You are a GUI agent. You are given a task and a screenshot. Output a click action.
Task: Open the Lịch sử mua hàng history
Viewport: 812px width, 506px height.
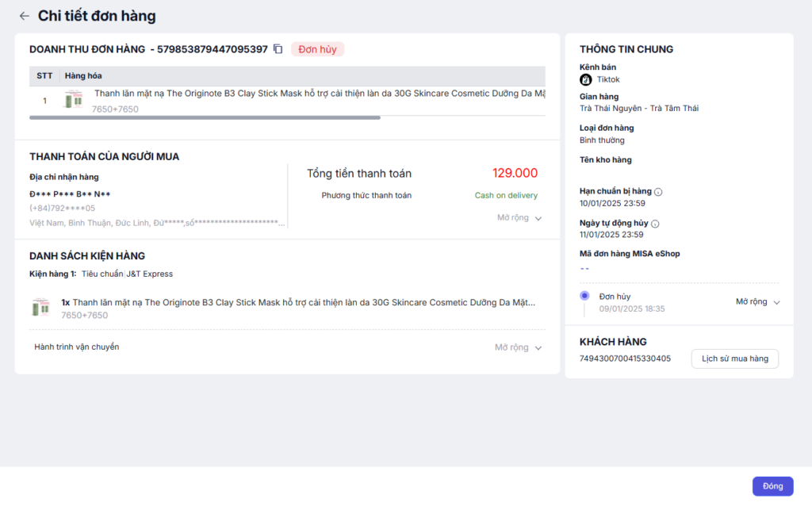(x=735, y=358)
